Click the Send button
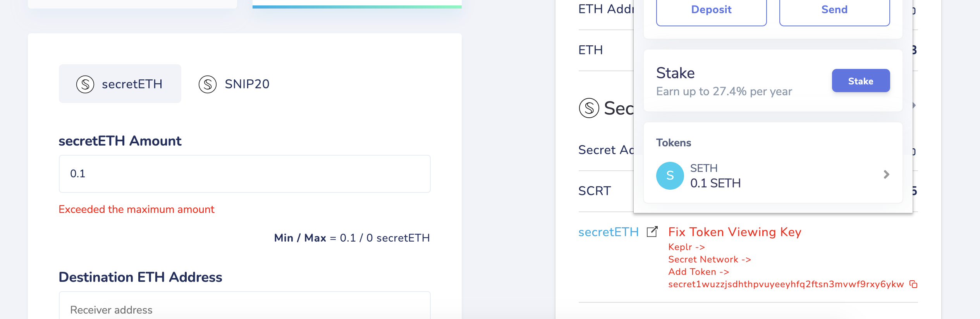 pyautogui.click(x=834, y=9)
